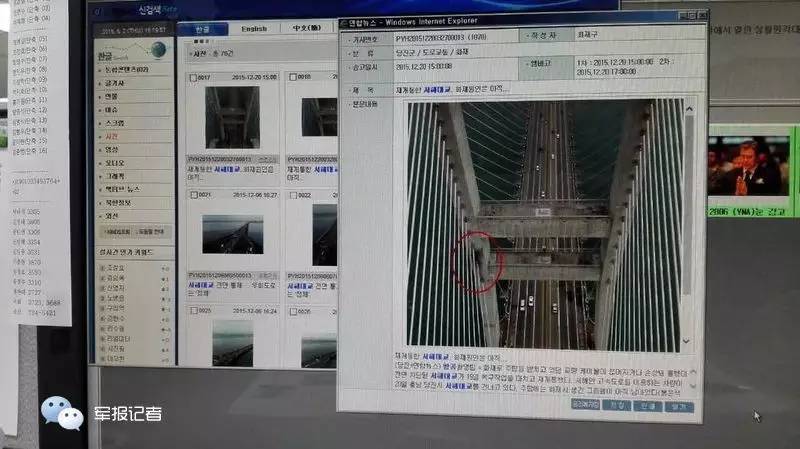The width and height of the screenshot is (800, 449).
Task: Tick checkbox for photo 0026
Action: (293, 311)
